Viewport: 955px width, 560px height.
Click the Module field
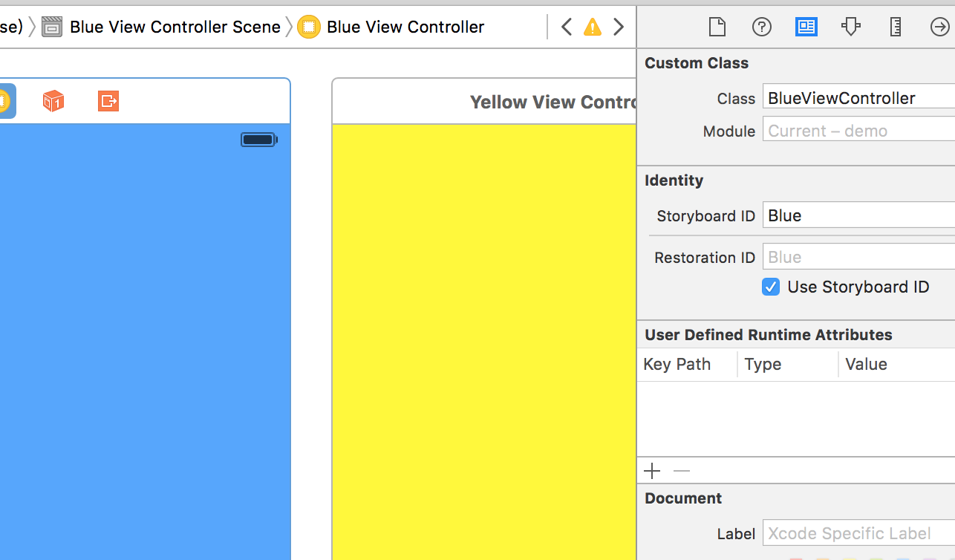pos(859,131)
